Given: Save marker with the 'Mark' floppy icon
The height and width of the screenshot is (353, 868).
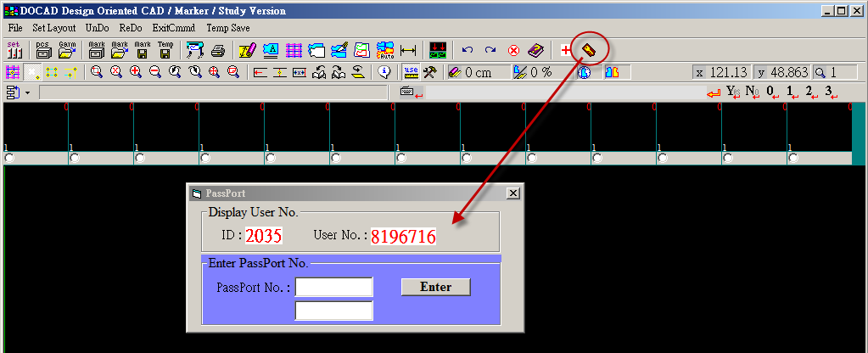Looking at the screenshot, I should tap(143, 50).
